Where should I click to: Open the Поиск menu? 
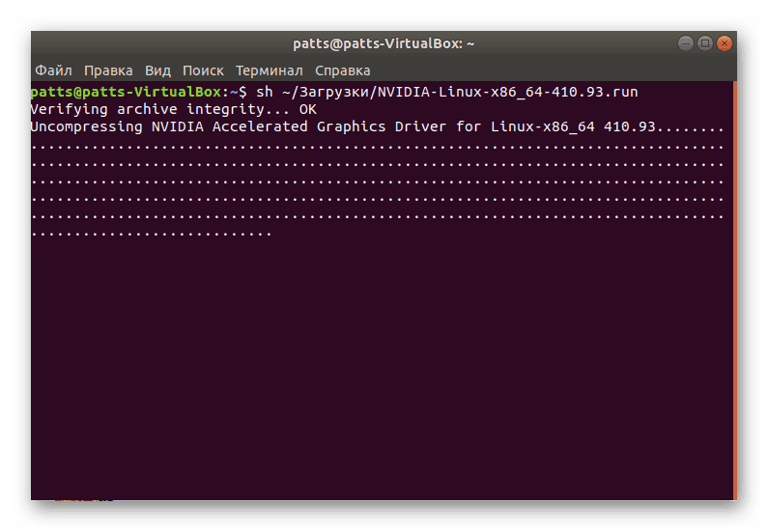203,70
